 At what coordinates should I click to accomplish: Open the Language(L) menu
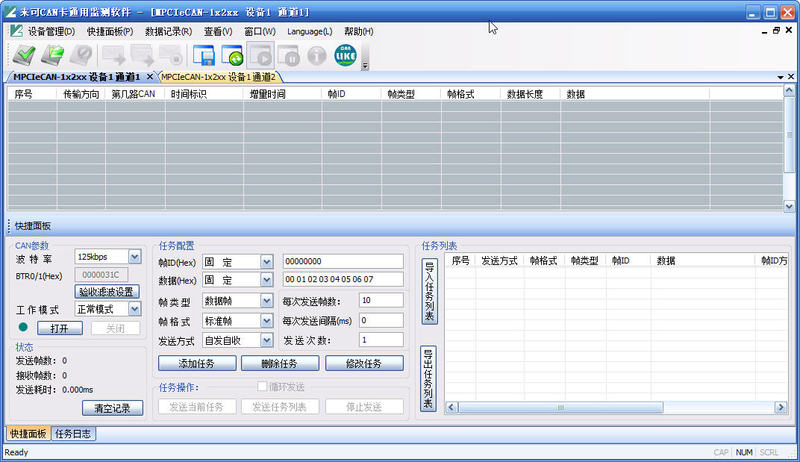coord(309,32)
